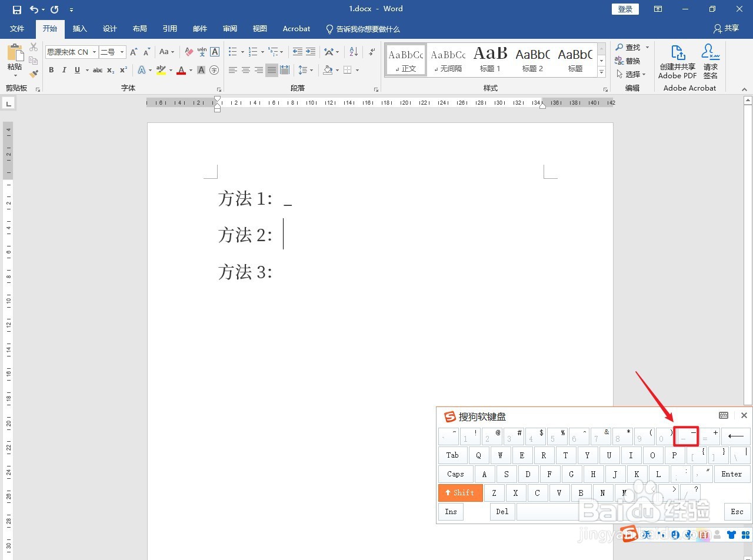This screenshot has width=753, height=560.
Task: Select the mic icon on Sogou toolbar
Action: tap(688, 534)
